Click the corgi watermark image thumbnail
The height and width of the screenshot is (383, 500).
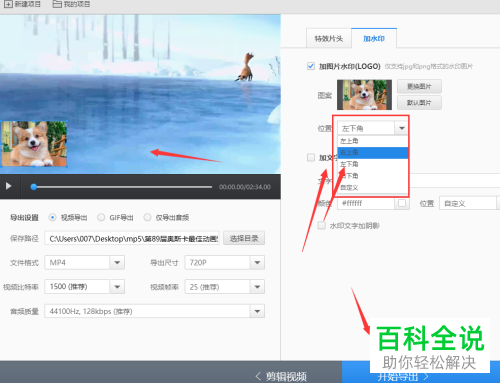[x=364, y=95]
